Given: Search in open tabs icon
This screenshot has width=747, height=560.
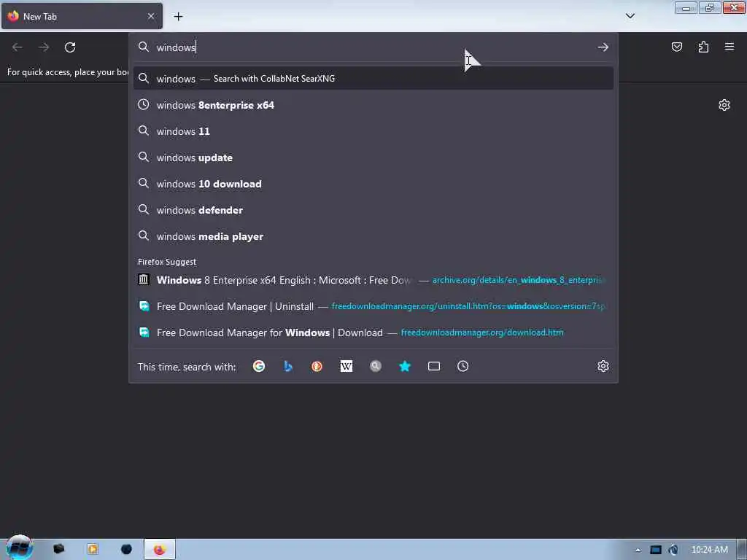Looking at the screenshot, I should [x=434, y=366].
